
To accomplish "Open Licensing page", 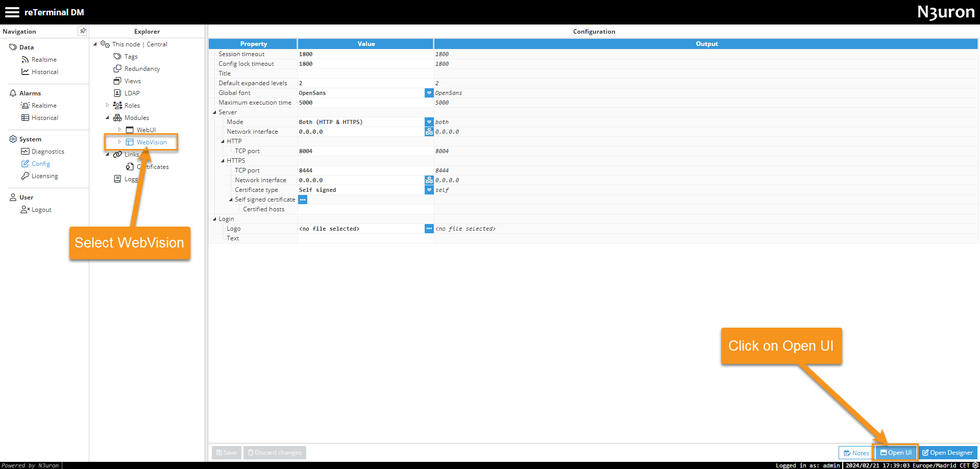I will [x=45, y=176].
